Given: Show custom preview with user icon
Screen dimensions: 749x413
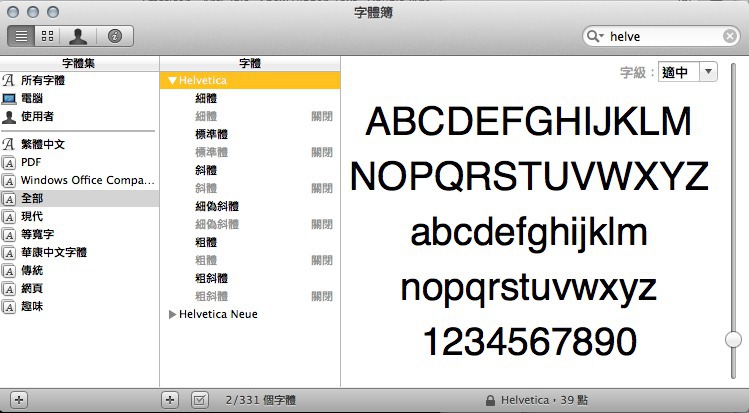Looking at the screenshot, I should 78,36.
